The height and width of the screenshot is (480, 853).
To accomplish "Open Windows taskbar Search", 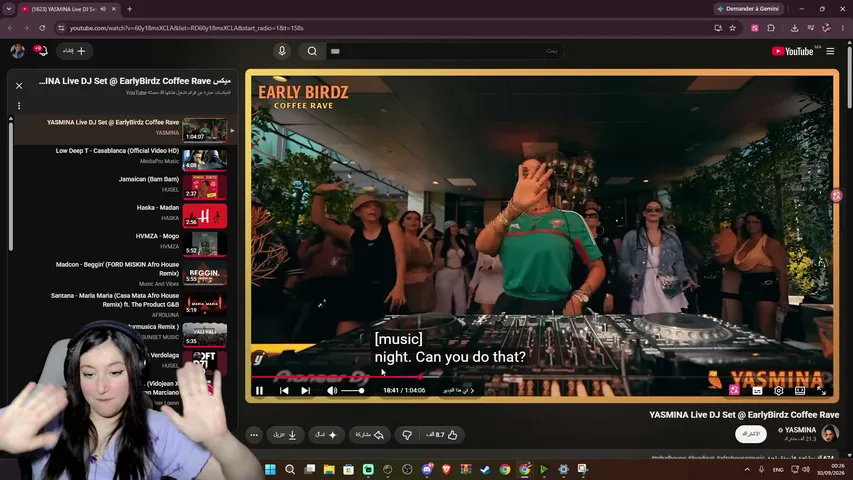I will (290, 469).
